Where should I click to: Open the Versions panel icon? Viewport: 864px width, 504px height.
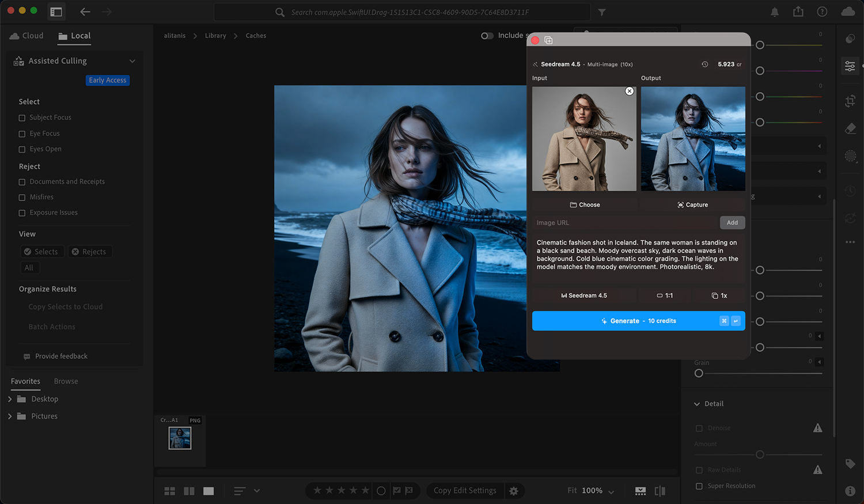[850, 218]
